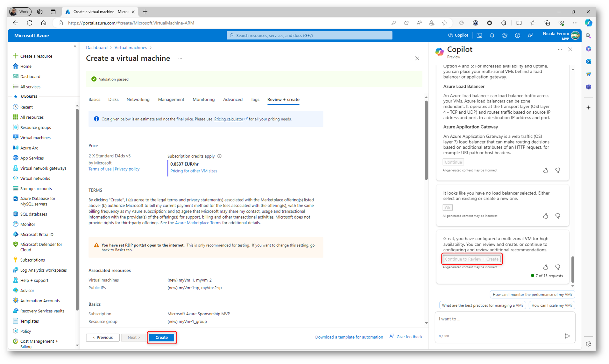This screenshot has height=364, width=609.
Task: Click Download a template for automation
Action: [x=349, y=337]
